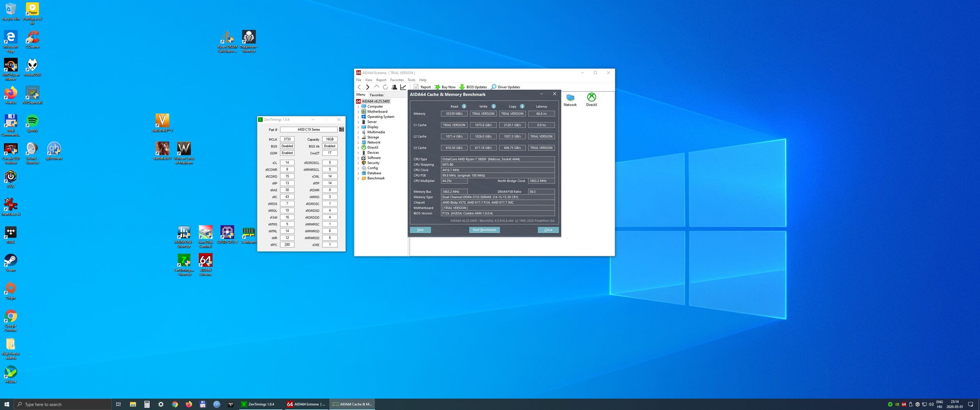Click the Forward arrow in AIDA64 toolbar
980x410 pixels.
tap(367, 87)
